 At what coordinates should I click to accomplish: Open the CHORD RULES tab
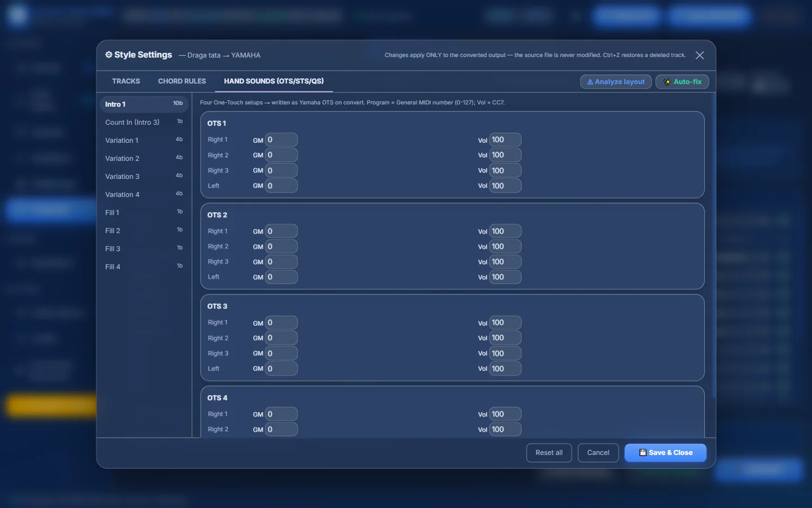click(x=182, y=81)
